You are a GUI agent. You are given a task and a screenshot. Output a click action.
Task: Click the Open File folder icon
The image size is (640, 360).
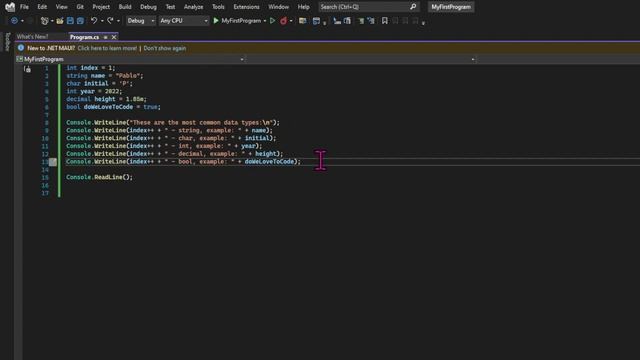click(x=60, y=21)
